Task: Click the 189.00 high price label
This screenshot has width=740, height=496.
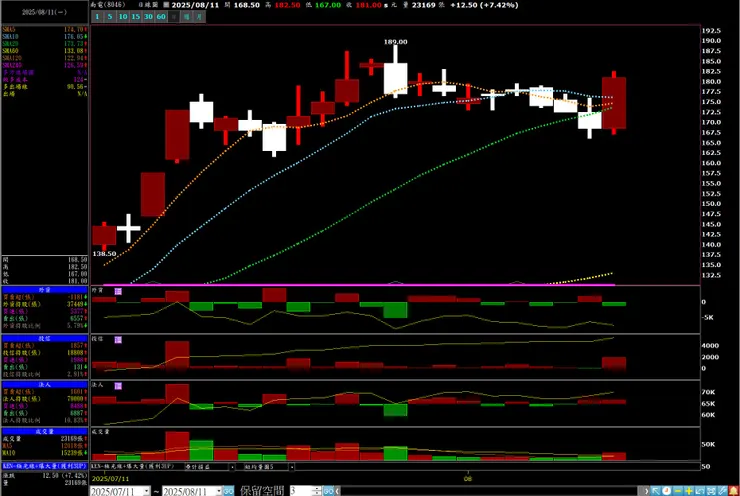Action: click(395, 42)
